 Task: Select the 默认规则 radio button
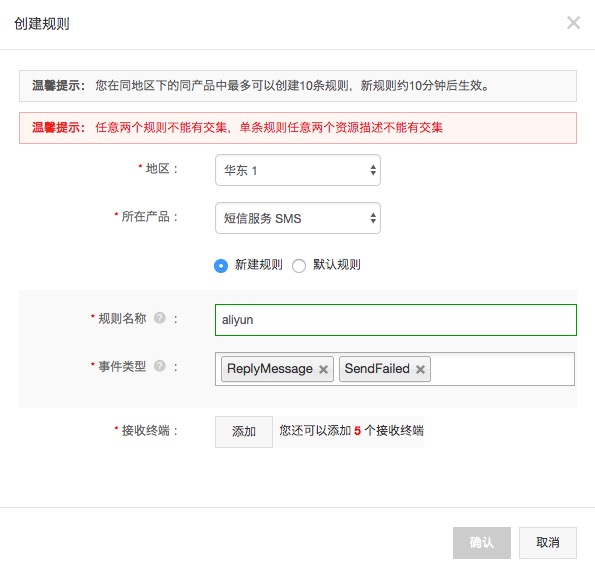coord(299,266)
